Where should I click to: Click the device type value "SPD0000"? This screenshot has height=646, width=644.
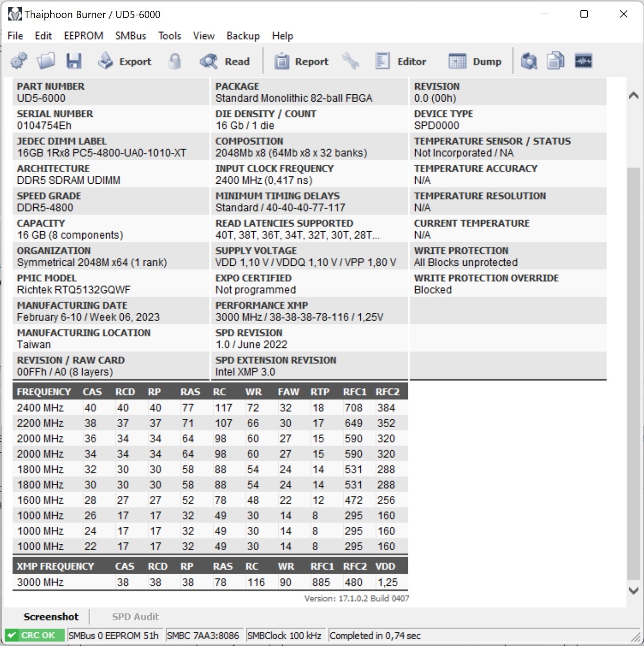[437, 126]
